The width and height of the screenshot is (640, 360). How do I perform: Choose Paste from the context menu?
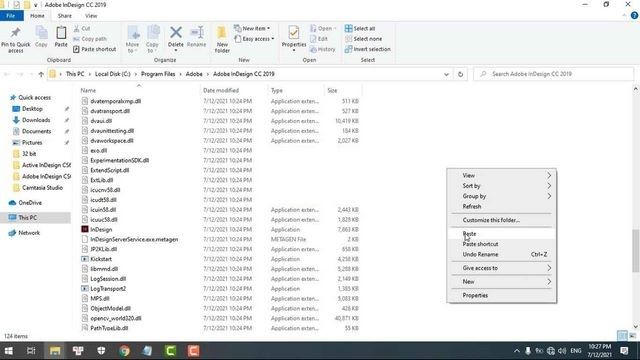coord(502,234)
